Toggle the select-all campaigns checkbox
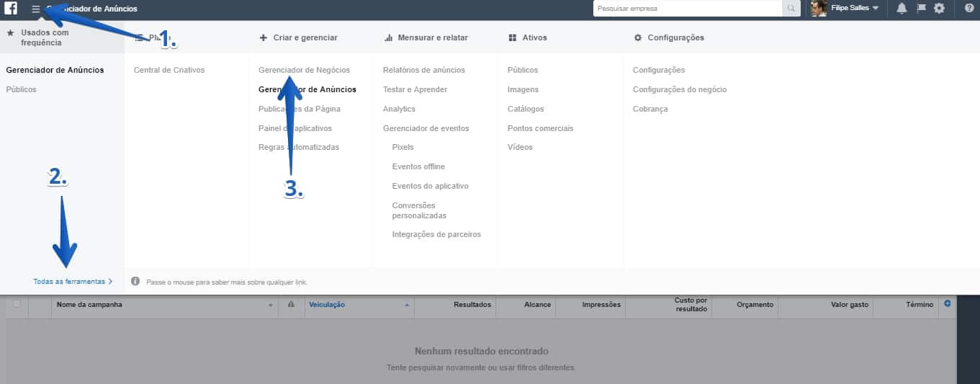 (x=17, y=304)
